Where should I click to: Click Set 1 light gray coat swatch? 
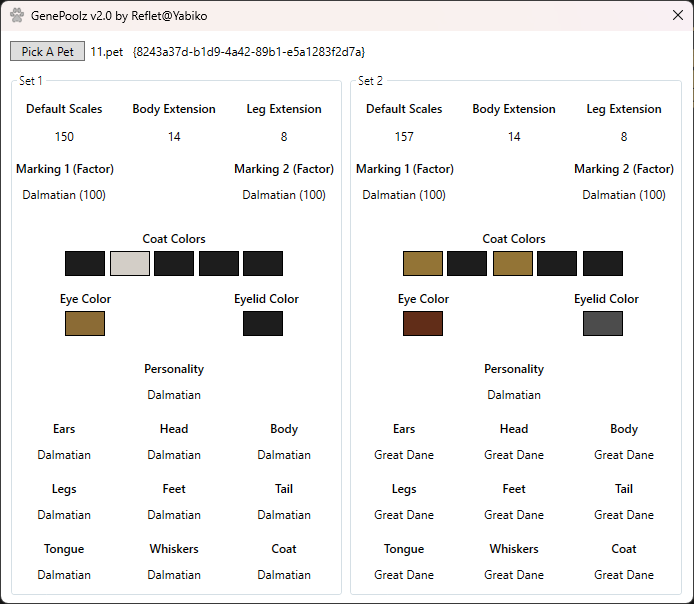click(130, 263)
